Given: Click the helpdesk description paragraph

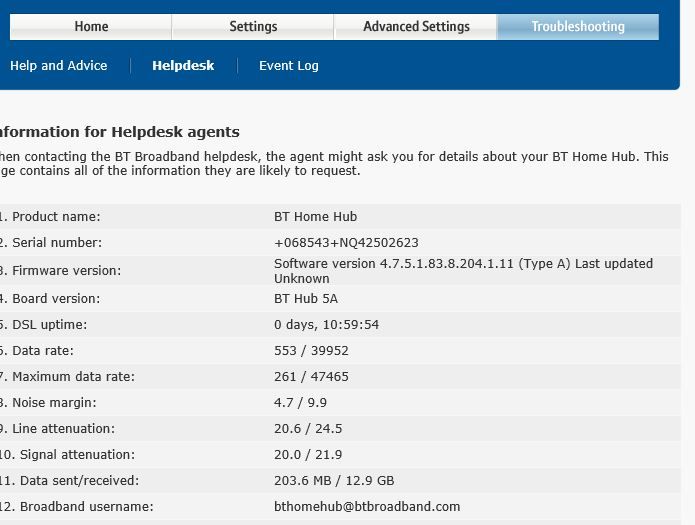Looking at the screenshot, I should [334, 164].
